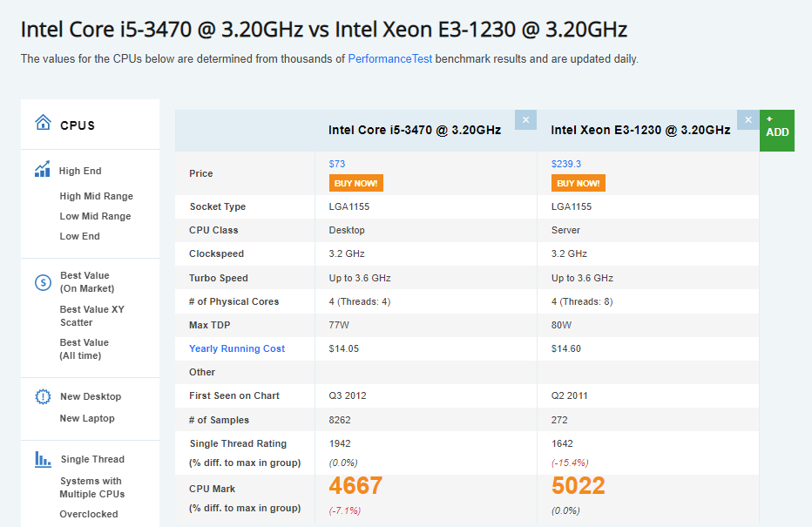Click the Best Value dollar sign icon
The width and height of the screenshot is (812, 527).
pyautogui.click(x=42, y=282)
